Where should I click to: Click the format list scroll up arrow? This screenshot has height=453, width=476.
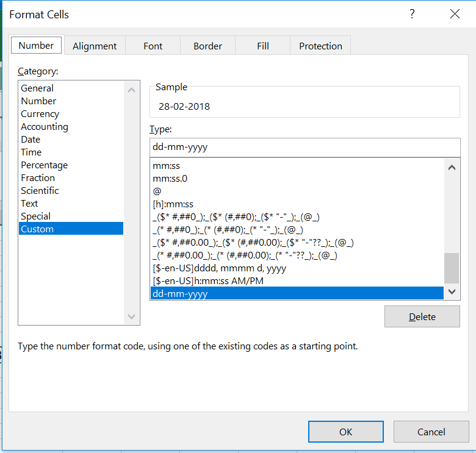tap(452, 168)
